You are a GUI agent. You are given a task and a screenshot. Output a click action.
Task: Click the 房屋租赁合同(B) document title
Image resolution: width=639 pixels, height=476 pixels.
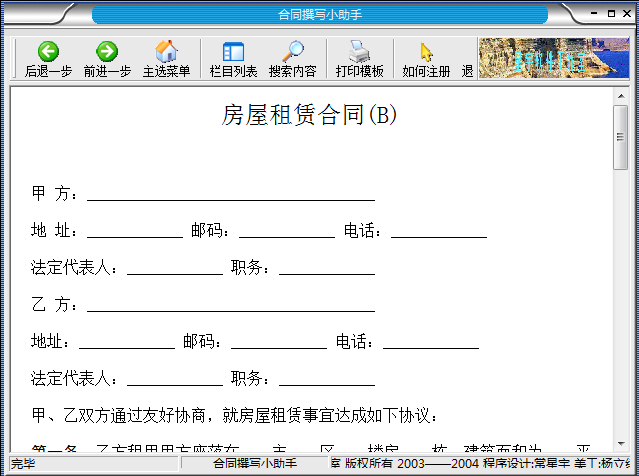tap(309, 115)
